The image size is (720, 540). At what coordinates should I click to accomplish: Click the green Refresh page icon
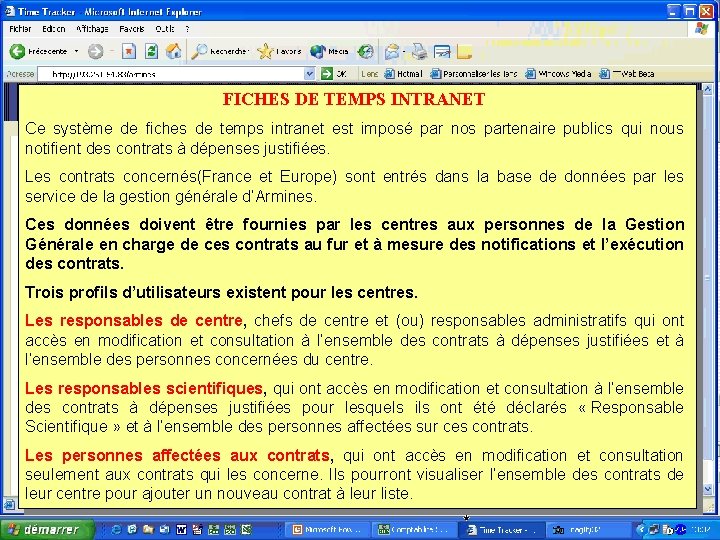pos(151,51)
